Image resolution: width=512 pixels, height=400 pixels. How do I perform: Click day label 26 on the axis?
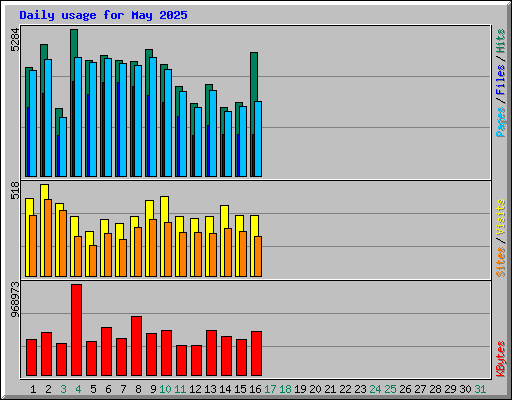click(405, 389)
